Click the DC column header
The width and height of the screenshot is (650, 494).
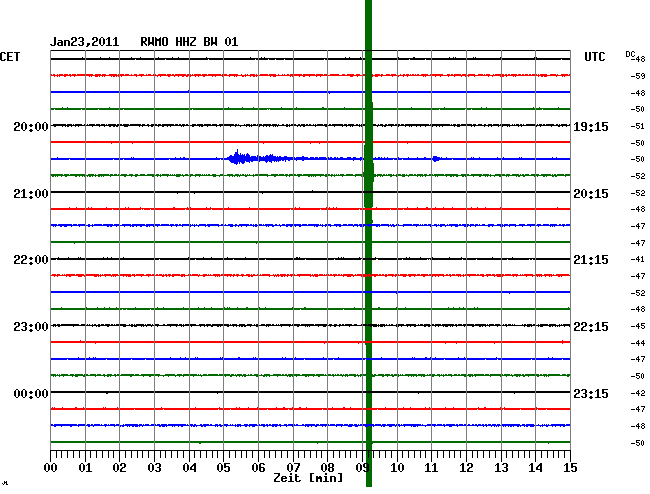pyautogui.click(x=630, y=54)
